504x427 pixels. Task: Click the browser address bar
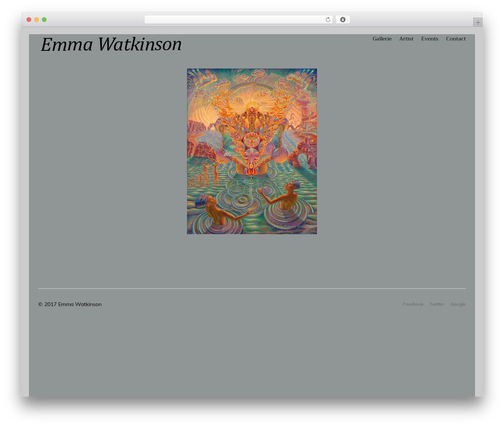point(238,20)
